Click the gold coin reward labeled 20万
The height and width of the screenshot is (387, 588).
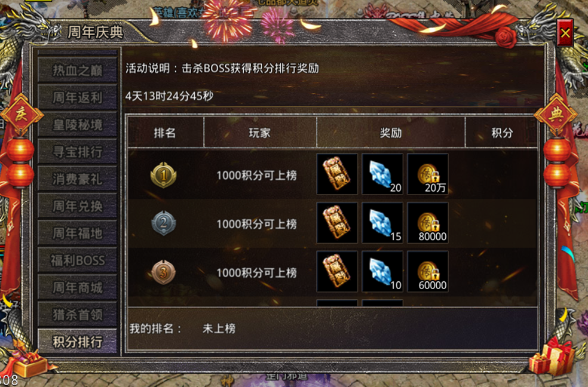(427, 174)
